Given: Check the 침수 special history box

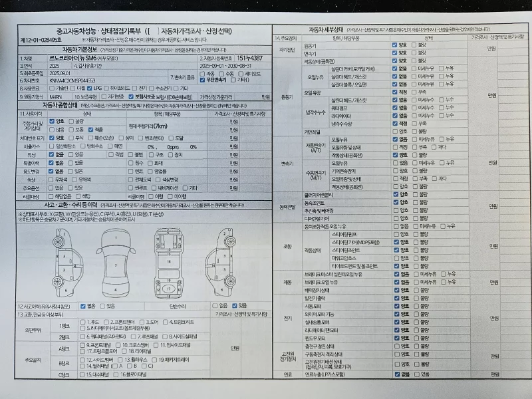Looking at the screenshot, I should pyautogui.click(x=131, y=162).
